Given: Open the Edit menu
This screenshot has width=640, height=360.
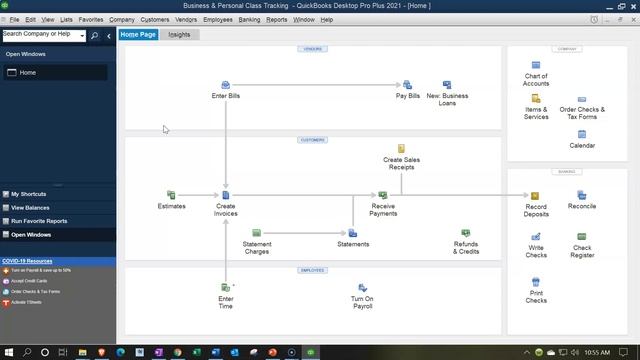Looking at the screenshot, I should 30,20.
